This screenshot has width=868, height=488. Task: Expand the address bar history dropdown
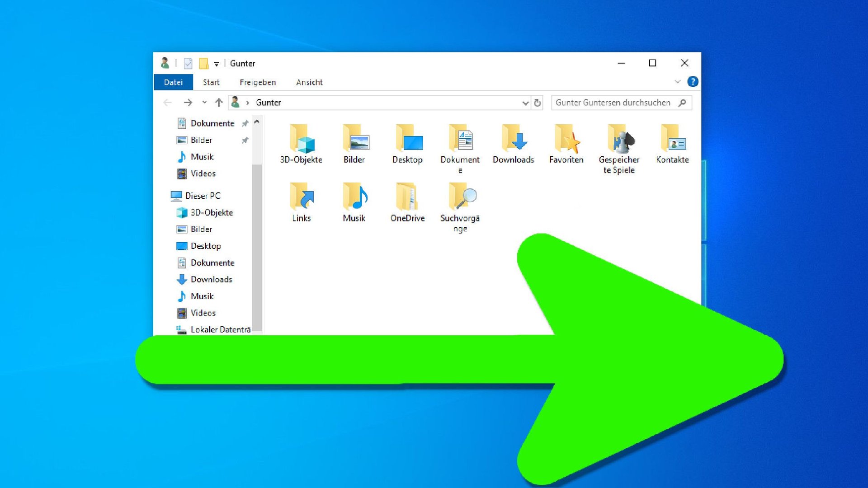click(x=525, y=103)
